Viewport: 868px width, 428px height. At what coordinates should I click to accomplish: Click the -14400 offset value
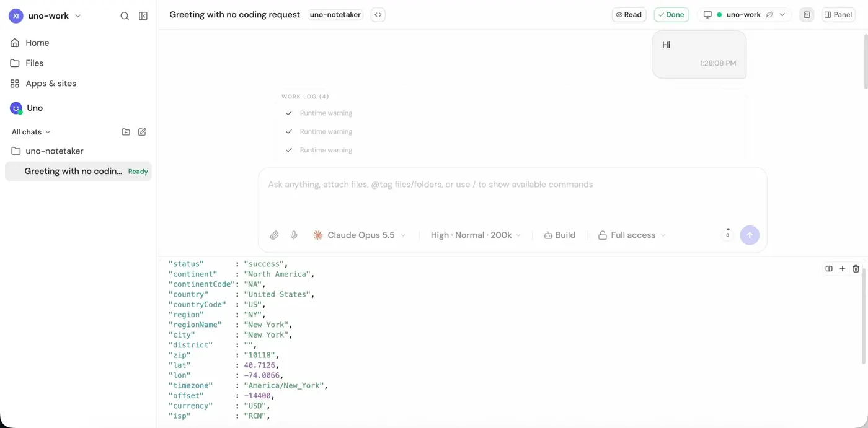257,396
